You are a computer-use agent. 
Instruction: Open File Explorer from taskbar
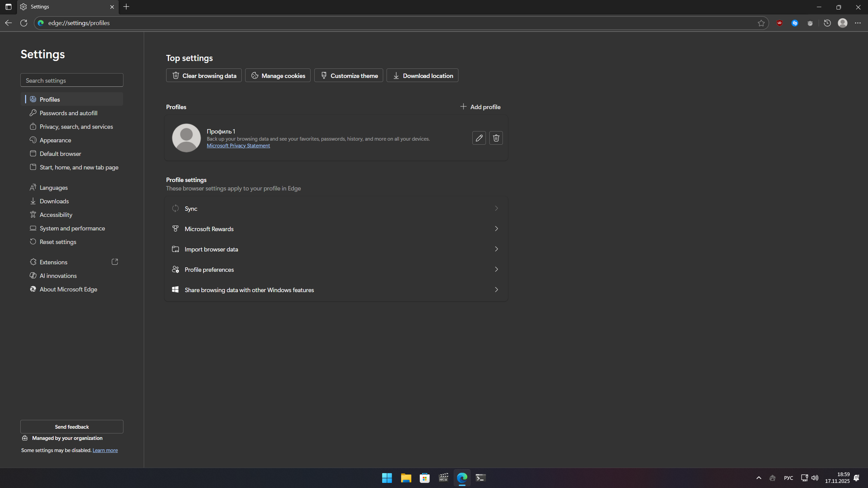tap(406, 478)
